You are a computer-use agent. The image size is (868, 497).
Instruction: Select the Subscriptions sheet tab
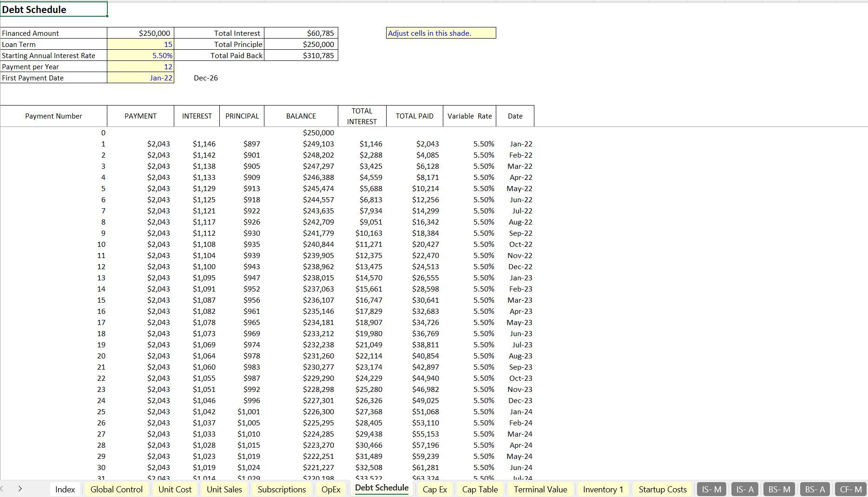[x=282, y=489]
